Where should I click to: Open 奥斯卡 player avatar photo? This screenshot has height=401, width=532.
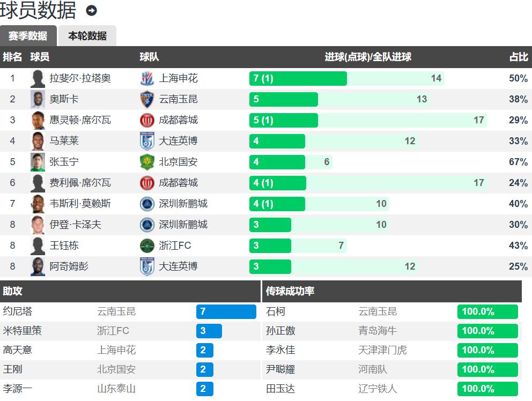point(38,100)
